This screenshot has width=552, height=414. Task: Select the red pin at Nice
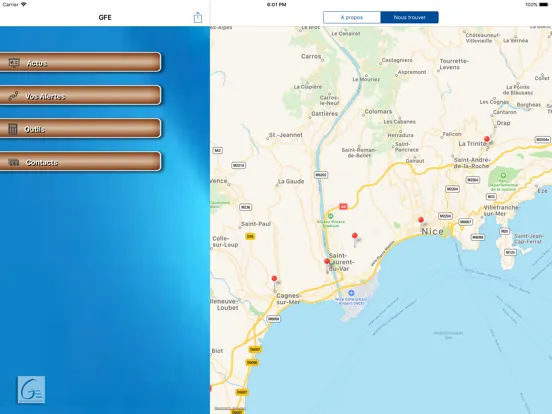click(421, 220)
